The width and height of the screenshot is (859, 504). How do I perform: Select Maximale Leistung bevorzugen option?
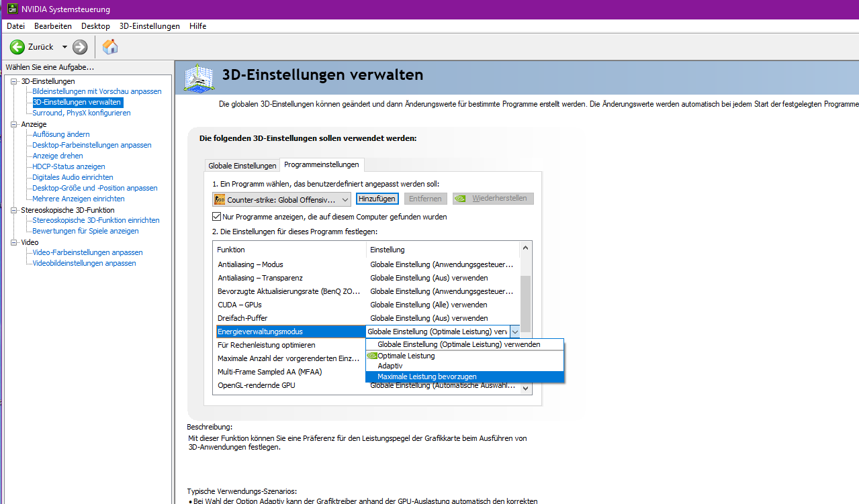click(465, 377)
